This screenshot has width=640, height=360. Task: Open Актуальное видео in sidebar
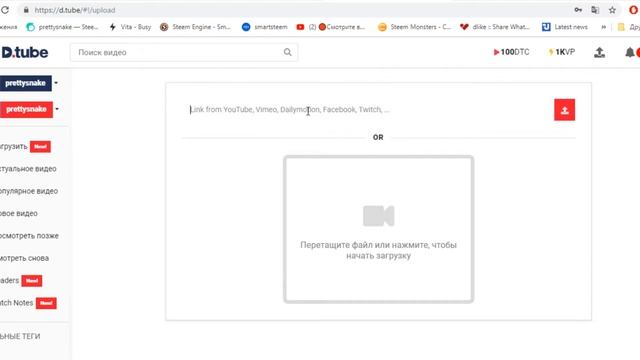(x=28, y=169)
